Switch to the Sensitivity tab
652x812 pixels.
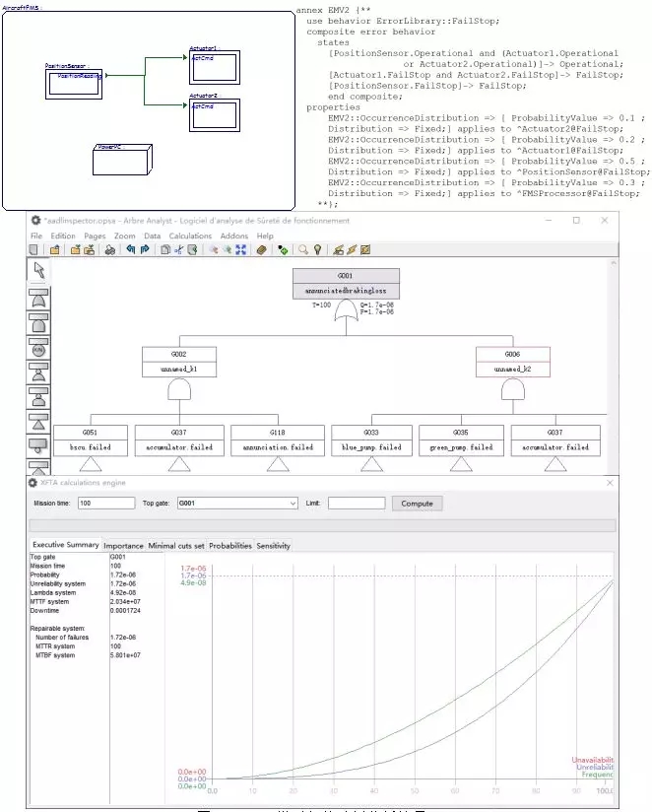(x=273, y=546)
